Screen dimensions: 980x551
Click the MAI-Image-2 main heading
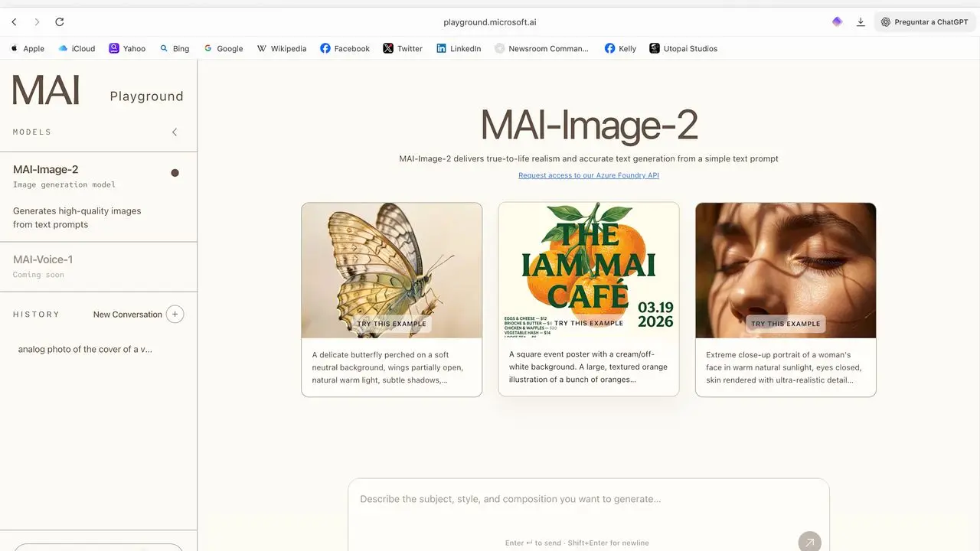(x=589, y=126)
